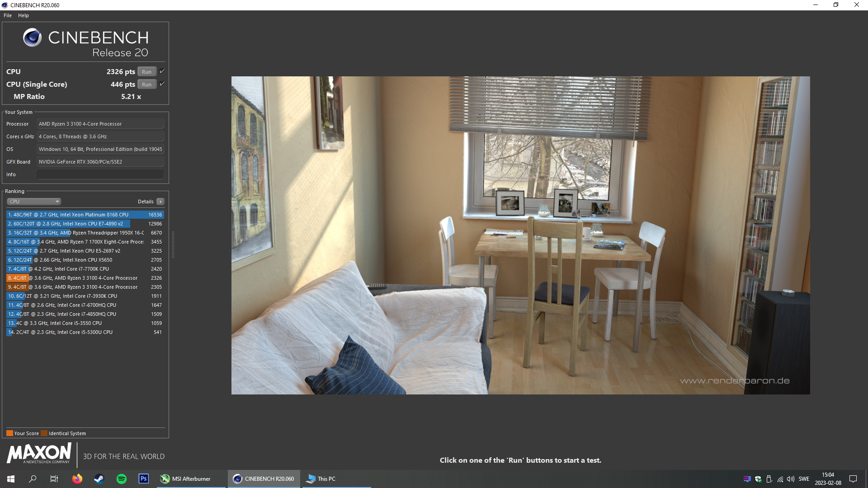This screenshot has width=868, height=488.
Task: Open Photoshop from the taskbar
Action: [x=143, y=479]
